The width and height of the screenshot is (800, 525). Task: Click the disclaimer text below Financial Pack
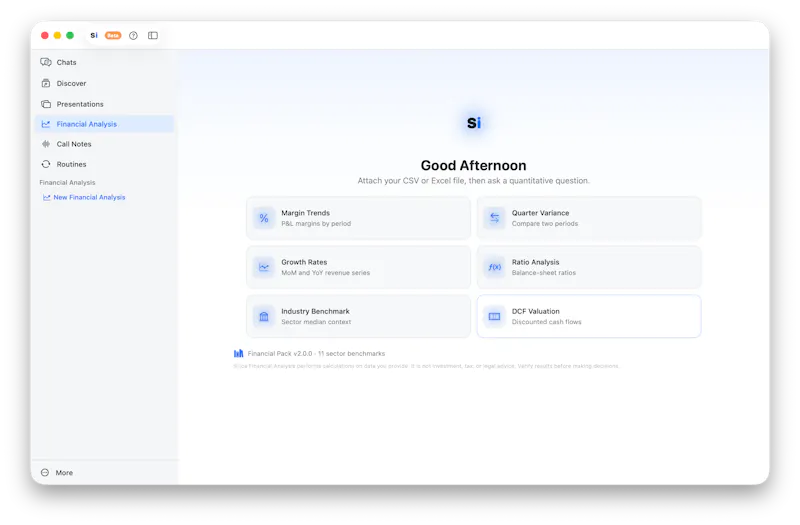[427, 366]
